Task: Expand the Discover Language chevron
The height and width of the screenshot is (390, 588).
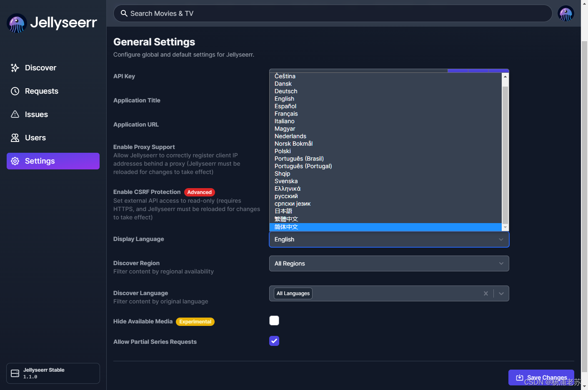Action: [x=501, y=293]
